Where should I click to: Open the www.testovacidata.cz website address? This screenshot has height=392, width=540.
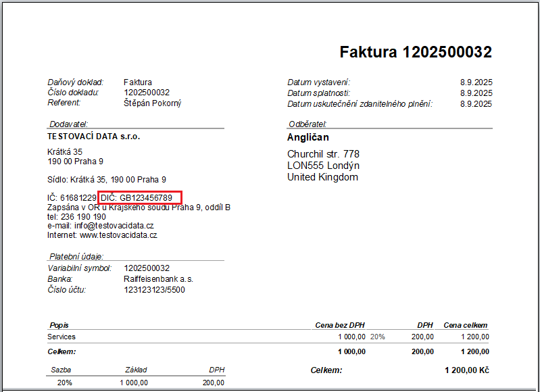pyautogui.click(x=118, y=235)
